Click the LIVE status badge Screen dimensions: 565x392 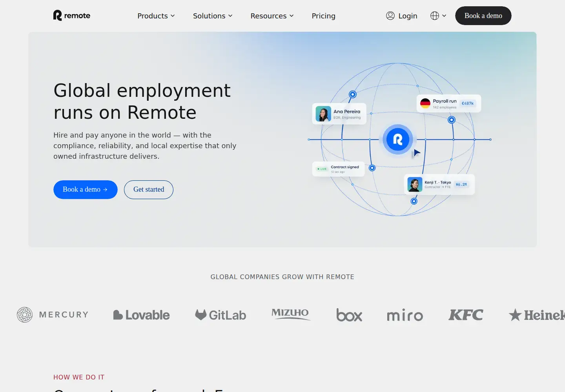click(322, 169)
